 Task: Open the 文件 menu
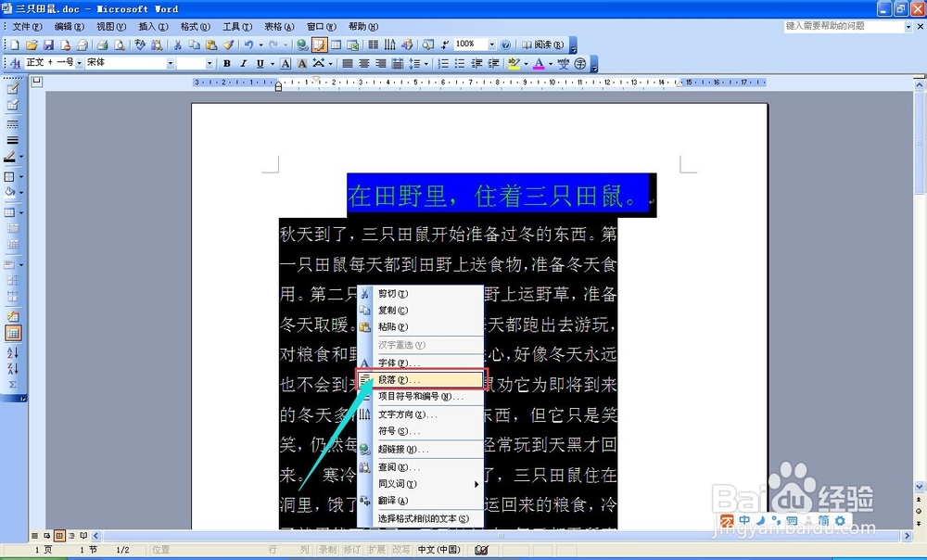click(x=27, y=27)
